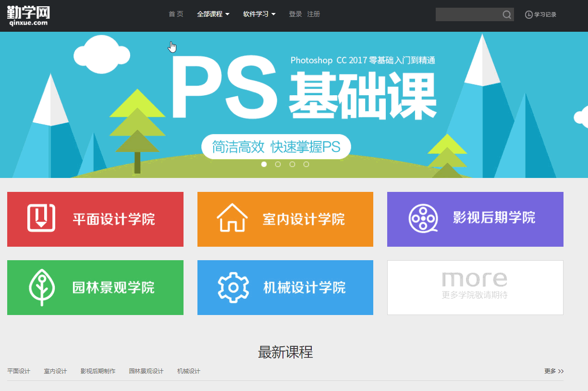Click the magnifier search icon
The image size is (588, 391).
tap(507, 15)
